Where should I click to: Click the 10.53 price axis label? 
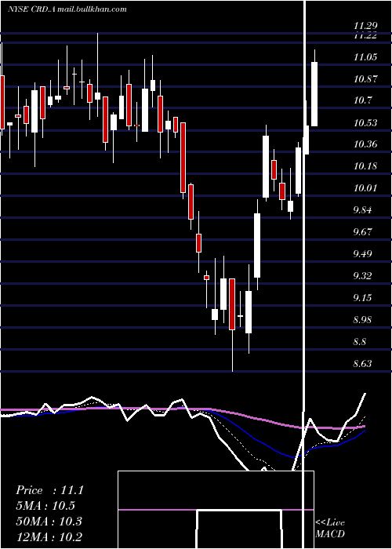click(365, 123)
